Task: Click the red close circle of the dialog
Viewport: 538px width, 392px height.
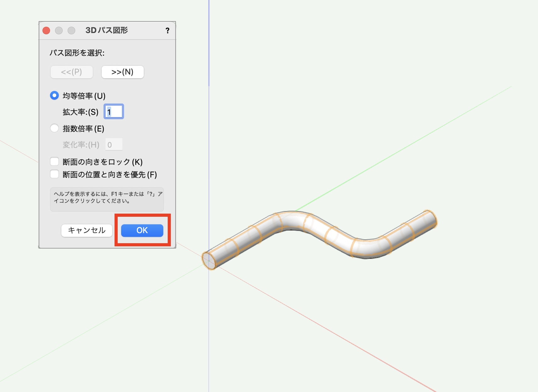Action: pos(46,31)
